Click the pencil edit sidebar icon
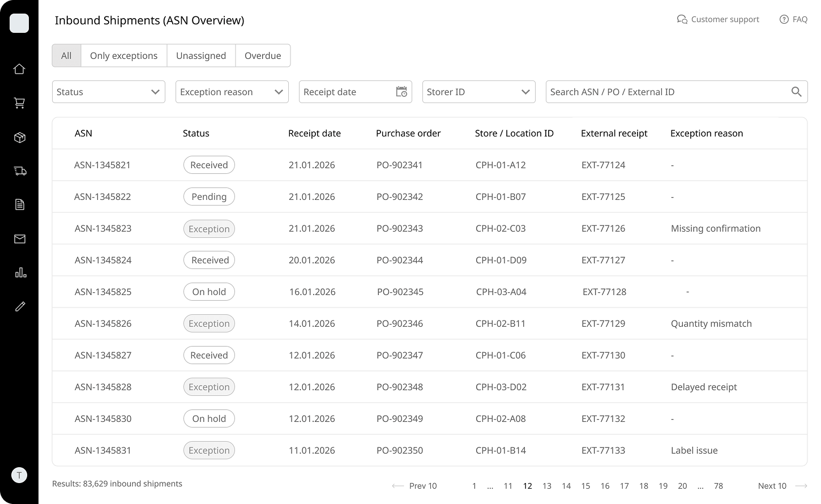 [19, 307]
